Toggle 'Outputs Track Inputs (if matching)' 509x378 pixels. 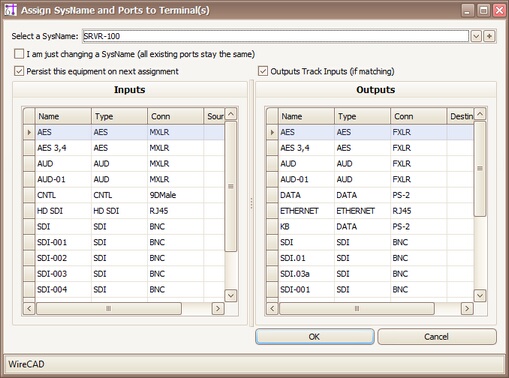(263, 71)
